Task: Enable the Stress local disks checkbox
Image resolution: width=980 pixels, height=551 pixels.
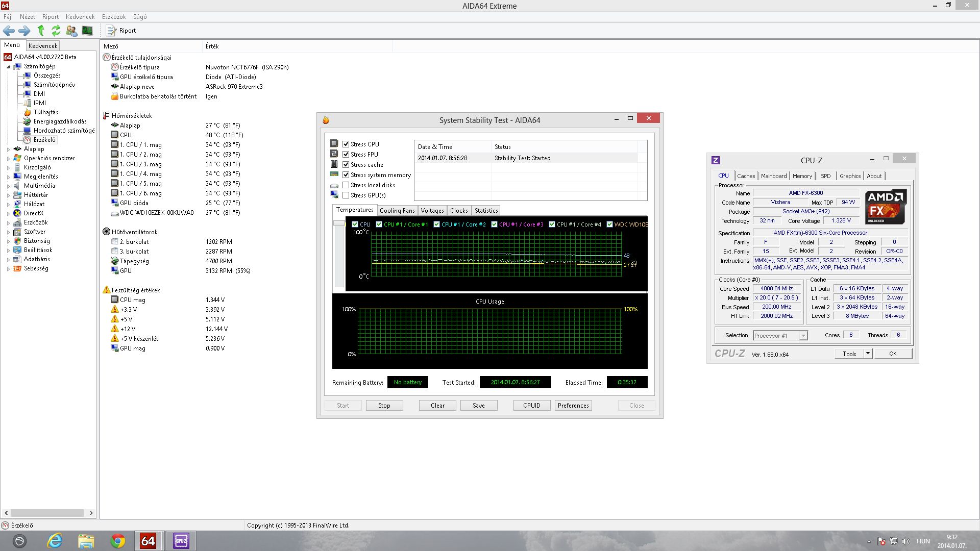Action: coord(346,185)
